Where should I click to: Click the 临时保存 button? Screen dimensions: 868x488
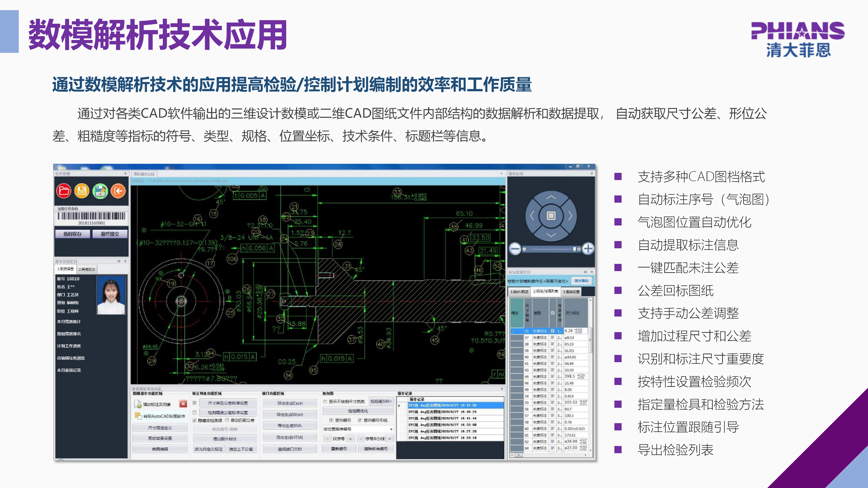click(x=73, y=234)
